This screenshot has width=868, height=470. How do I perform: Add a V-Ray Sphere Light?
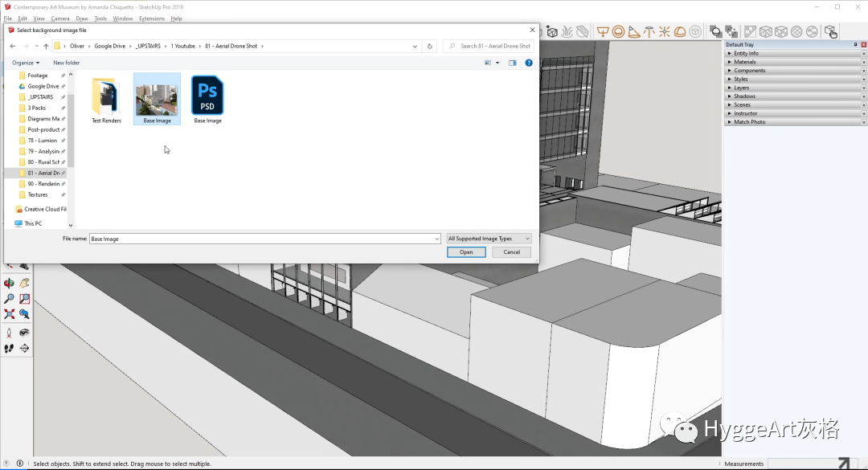pyautogui.click(x=618, y=32)
